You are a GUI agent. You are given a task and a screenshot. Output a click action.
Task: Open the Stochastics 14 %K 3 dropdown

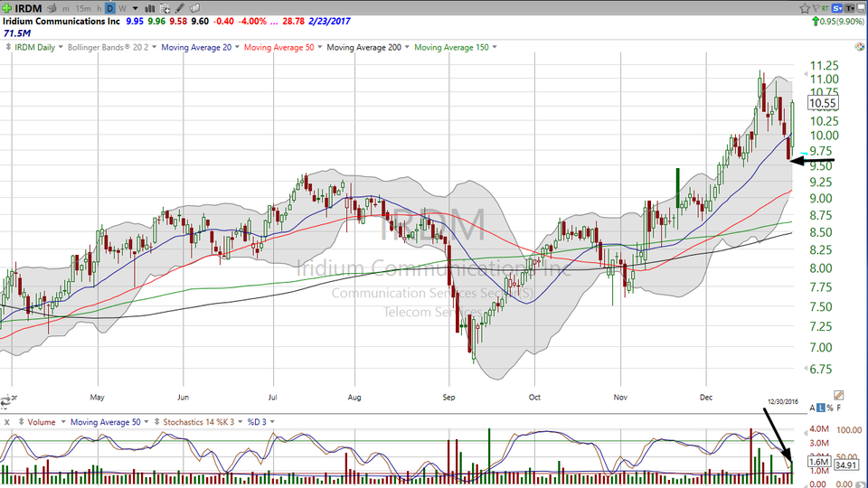241,422
